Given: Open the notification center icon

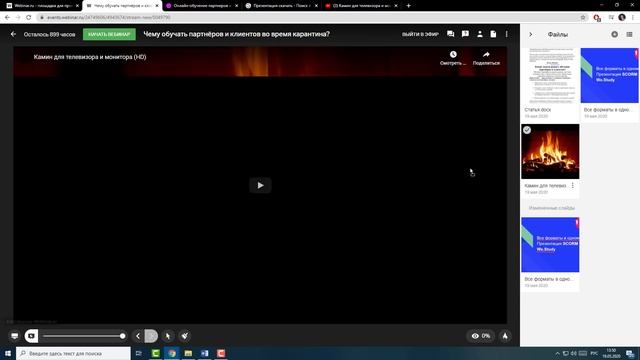Looking at the screenshot, I should click(630, 353).
